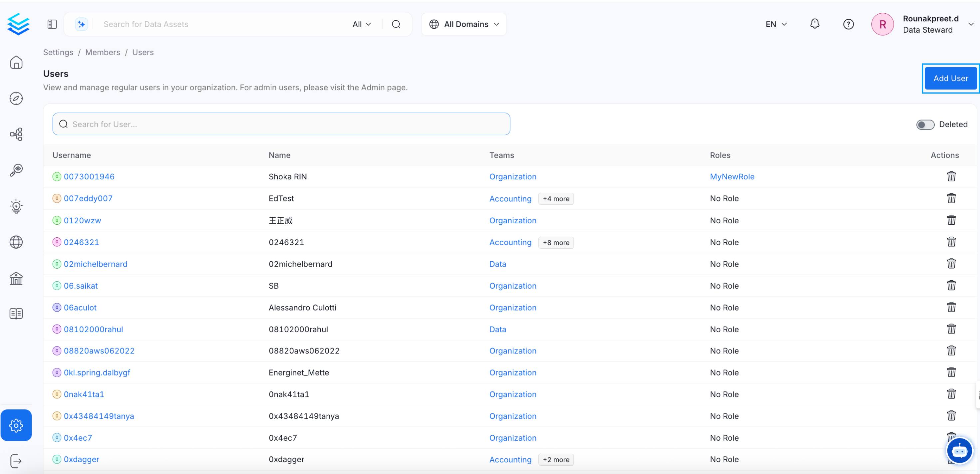Open the Explore compass icon in sidebar
Image resolution: width=980 pixels, height=474 pixels.
click(x=16, y=99)
